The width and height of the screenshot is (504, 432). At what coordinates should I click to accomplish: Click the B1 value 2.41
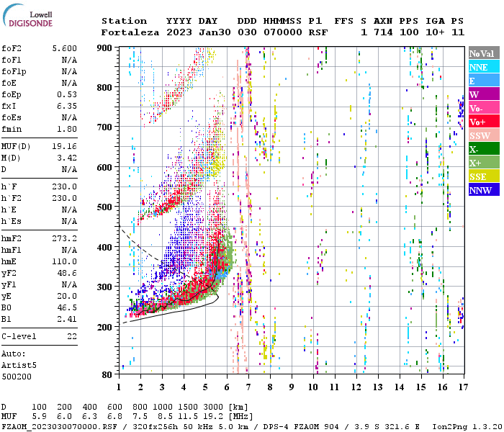[67, 319]
